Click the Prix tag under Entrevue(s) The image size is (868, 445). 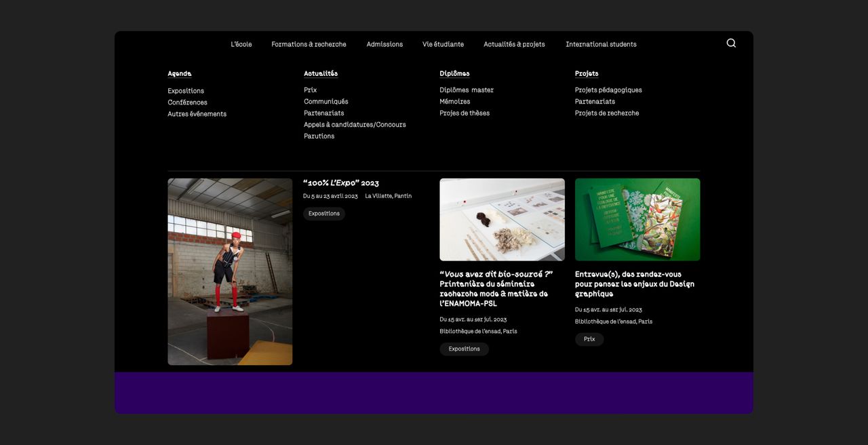[589, 339]
